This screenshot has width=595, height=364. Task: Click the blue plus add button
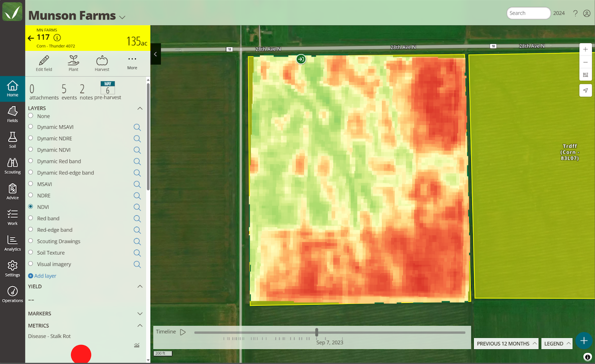[x=584, y=341]
